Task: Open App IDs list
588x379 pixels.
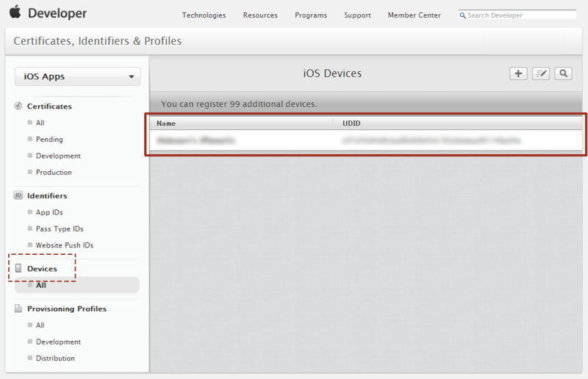Action: tap(49, 212)
